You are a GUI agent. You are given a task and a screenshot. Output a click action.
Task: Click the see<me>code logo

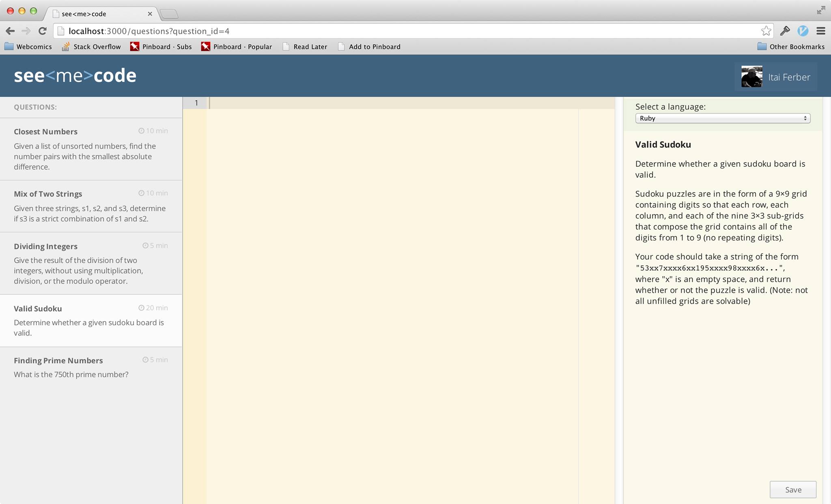75,76
